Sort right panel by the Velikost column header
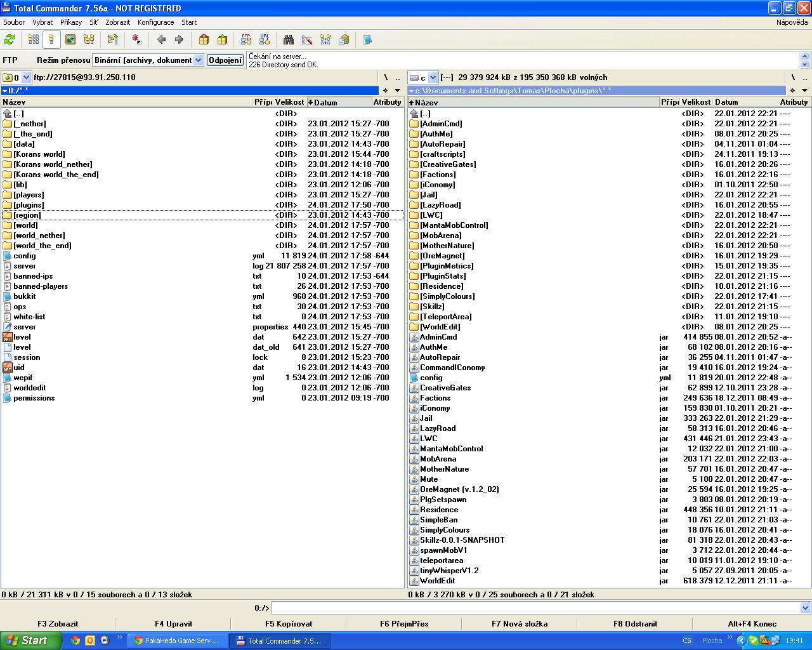 696,102
